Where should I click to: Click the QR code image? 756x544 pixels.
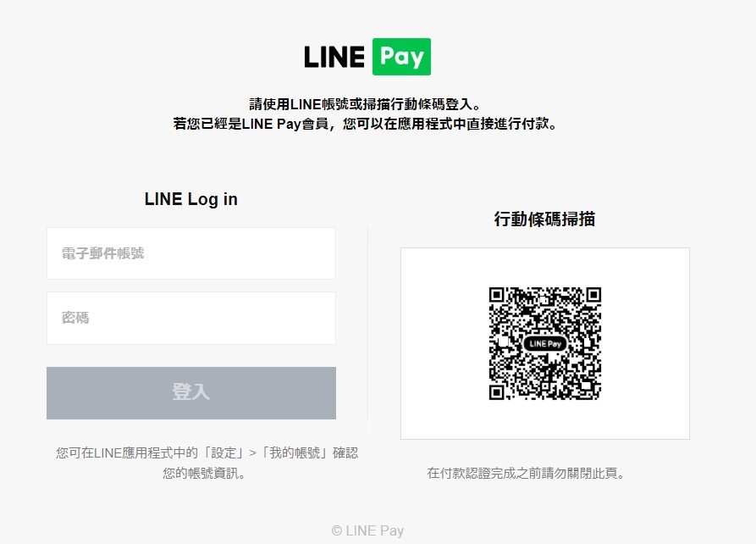(x=545, y=344)
